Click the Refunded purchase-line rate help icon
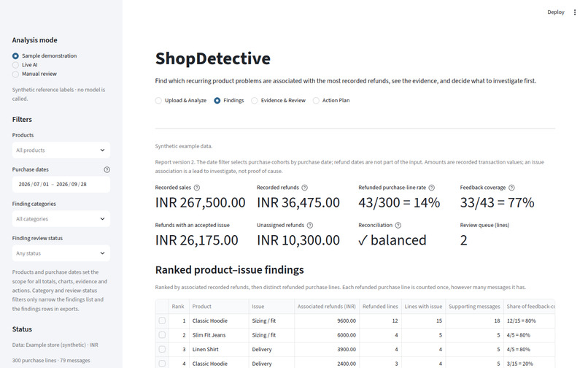Viewport: 588px width, 368px height. click(x=432, y=188)
